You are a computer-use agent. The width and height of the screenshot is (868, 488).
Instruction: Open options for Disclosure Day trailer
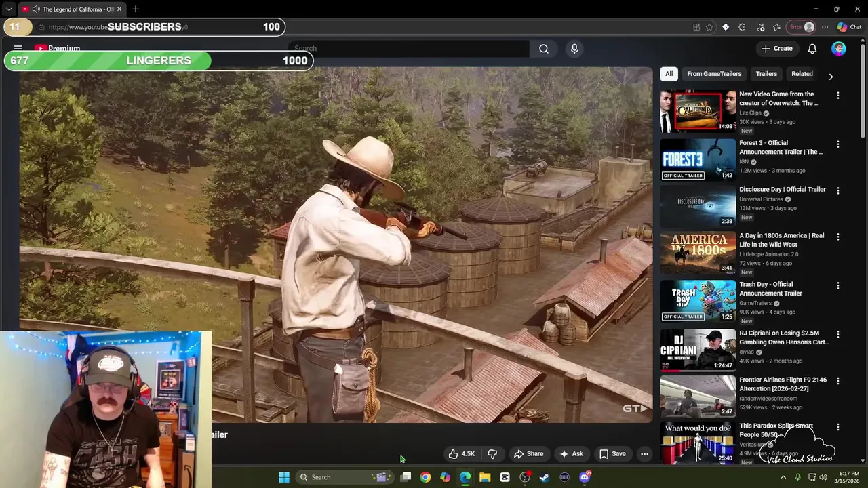coord(838,190)
